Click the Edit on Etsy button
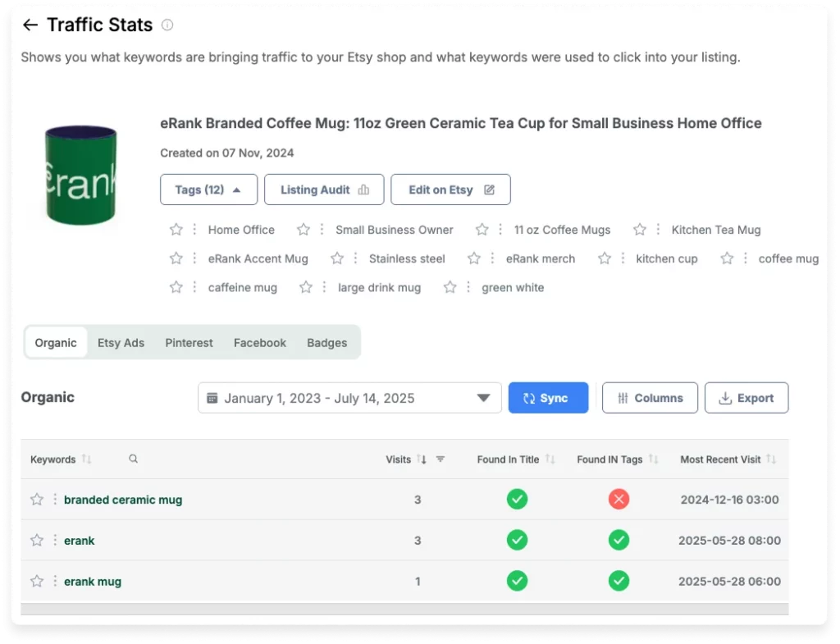Image resolution: width=840 pixels, height=644 pixels. (x=450, y=190)
